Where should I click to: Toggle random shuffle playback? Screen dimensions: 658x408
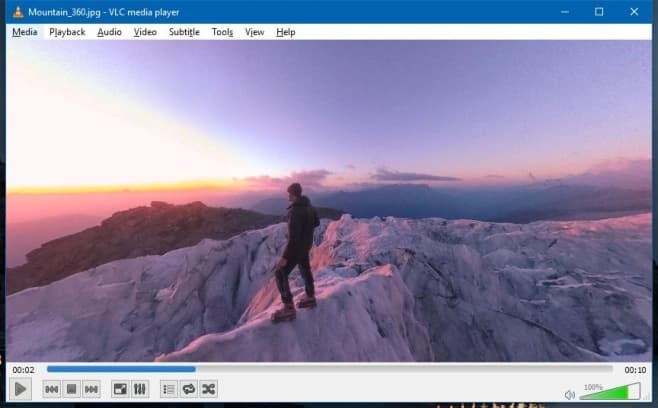point(209,389)
